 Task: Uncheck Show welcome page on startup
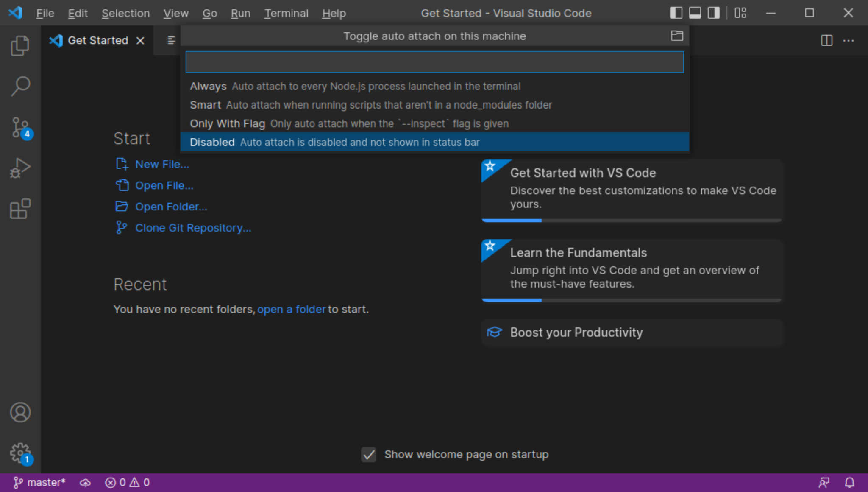click(368, 455)
